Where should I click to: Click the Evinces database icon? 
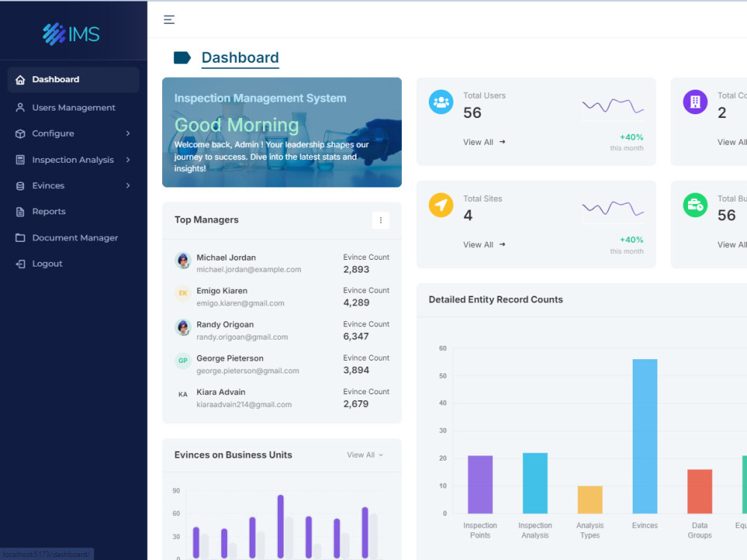pos(20,186)
